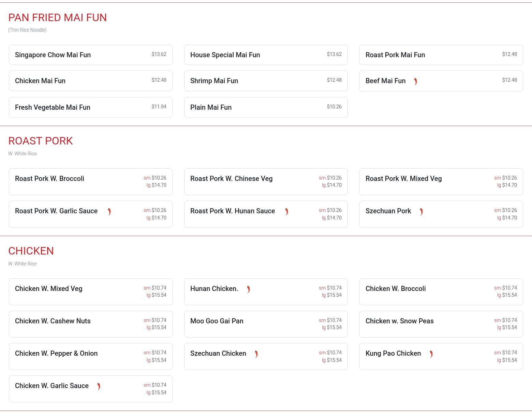This screenshot has height=416, width=532.
Task: Click W. White Rice under CHICKEN
Action: tap(23, 264)
